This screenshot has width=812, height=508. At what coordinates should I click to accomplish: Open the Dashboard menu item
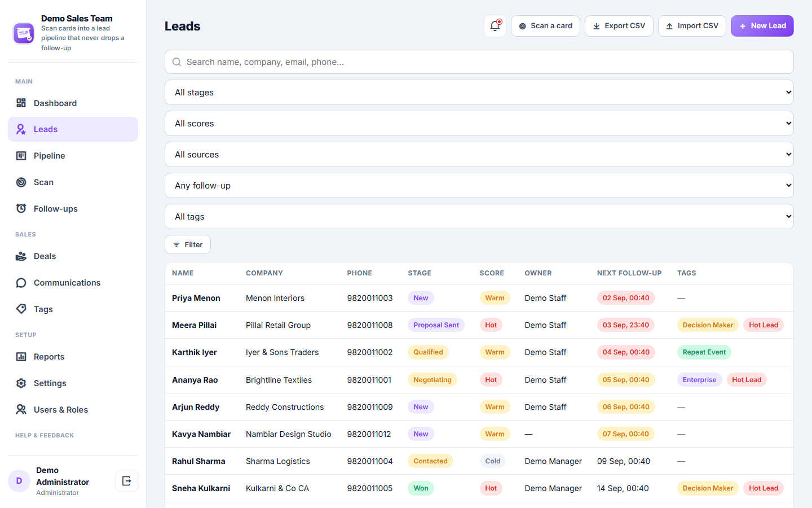coord(73,103)
